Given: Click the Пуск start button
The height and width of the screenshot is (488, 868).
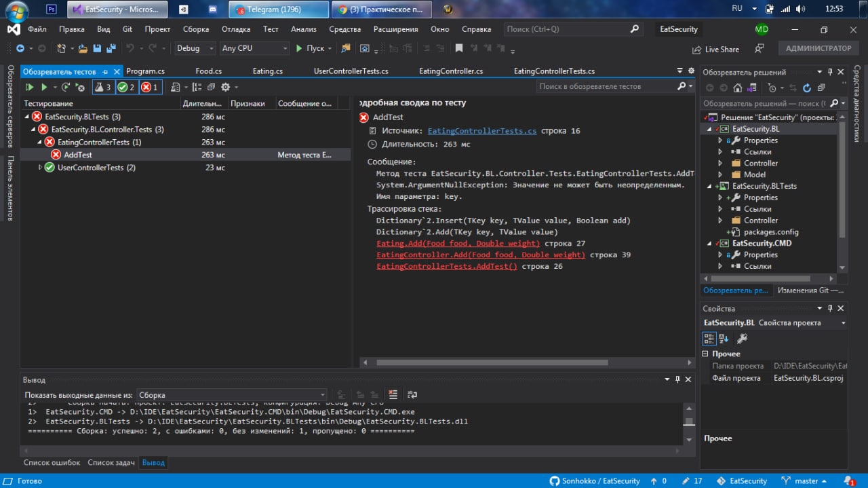Looking at the screenshot, I should coord(310,48).
